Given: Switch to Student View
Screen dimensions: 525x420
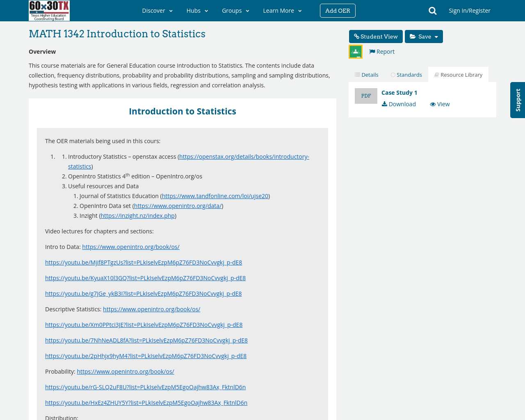Looking at the screenshot, I should (x=376, y=37).
